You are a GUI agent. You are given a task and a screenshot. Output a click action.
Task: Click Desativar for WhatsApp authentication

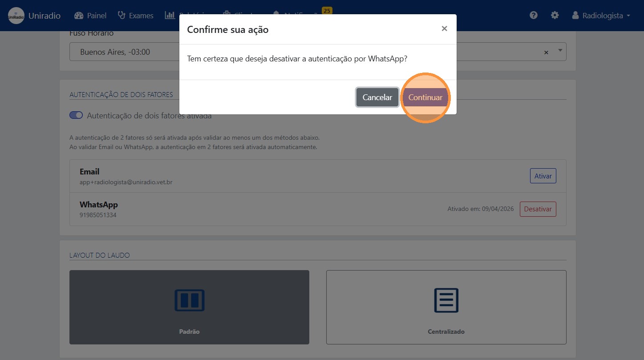(538, 209)
